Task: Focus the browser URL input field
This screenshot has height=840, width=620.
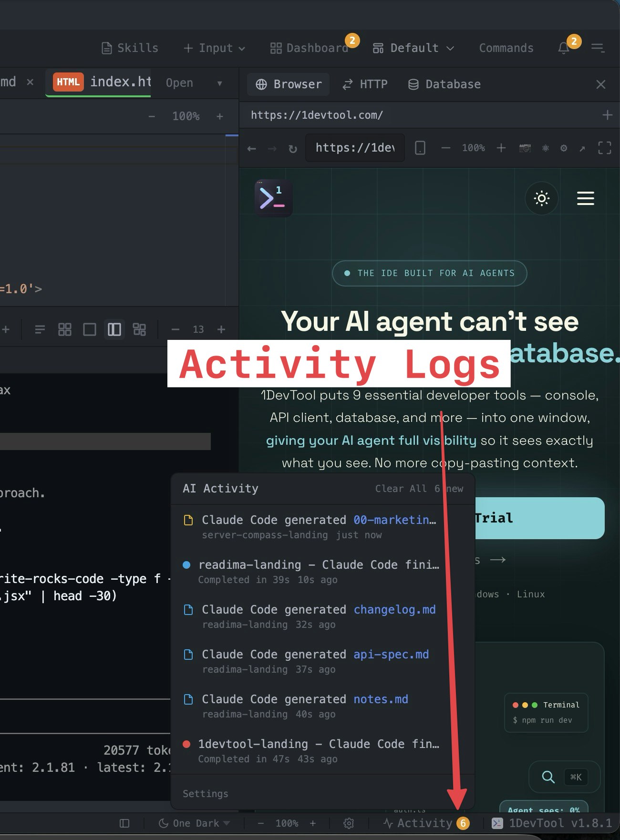Action: click(x=355, y=148)
